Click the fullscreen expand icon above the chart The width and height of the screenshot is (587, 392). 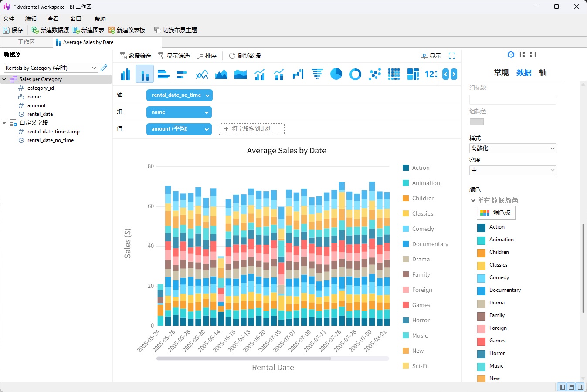pyautogui.click(x=452, y=55)
